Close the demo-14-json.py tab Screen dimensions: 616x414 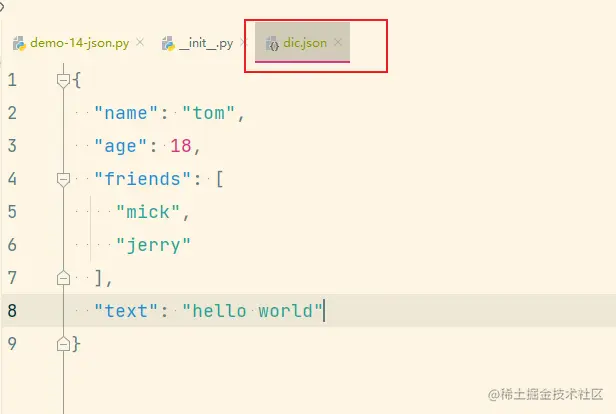(x=140, y=42)
